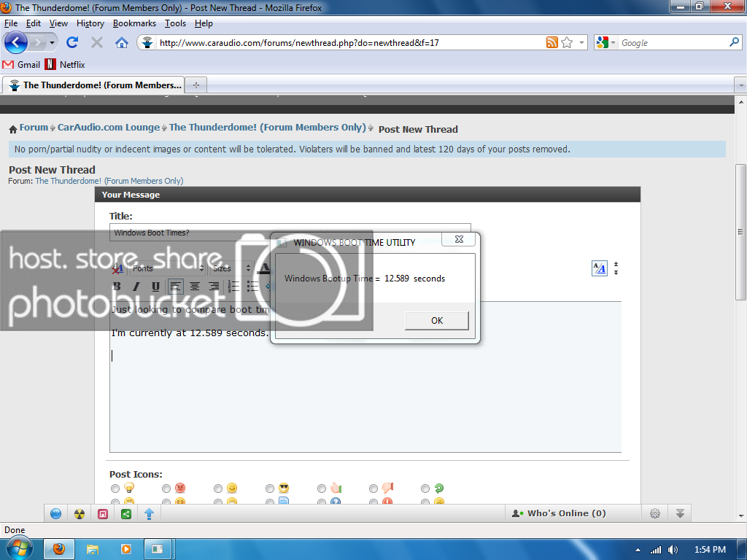Open the Gmail bookmark

[21, 64]
